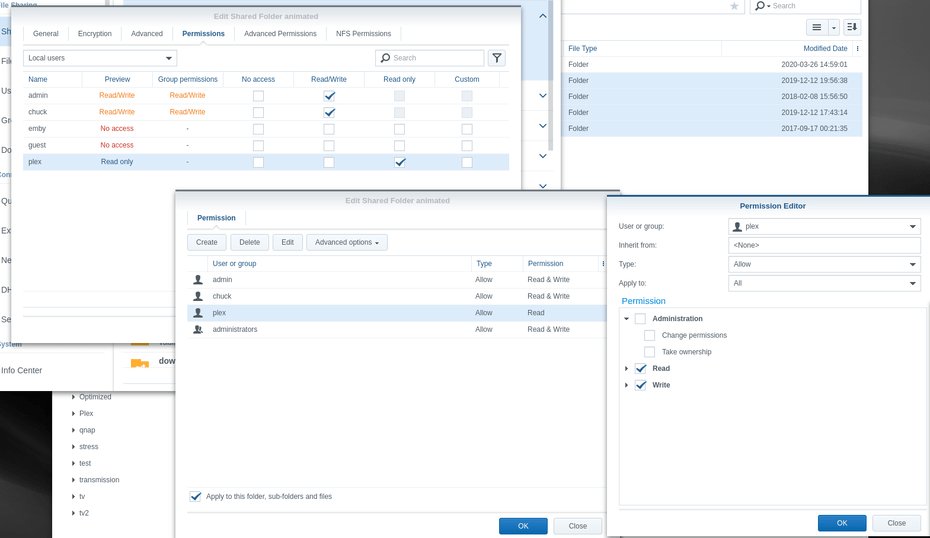Click the list view mode icon

point(817,27)
